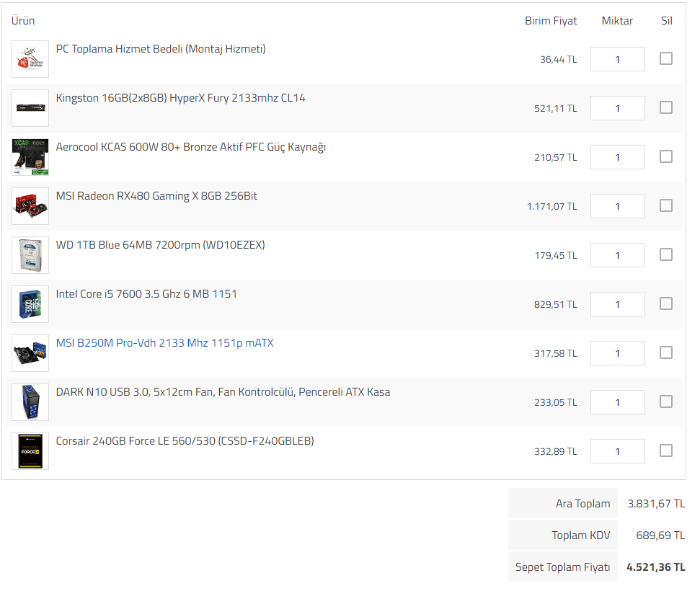Screen dimensions: 700x591
Task: Focus the quantity field for Kingston 16GB RAM
Action: [x=617, y=108]
